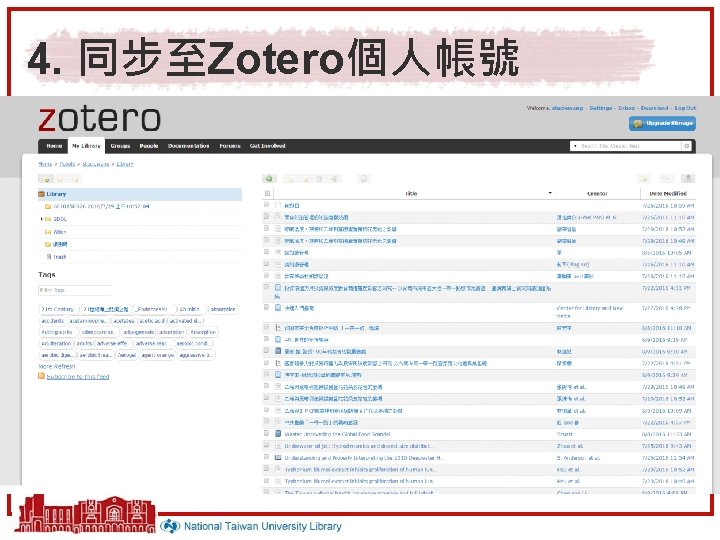Image resolution: width=720 pixels, height=540 pixels.
Task: Open the Inbox link
Action: pyautogui.click(x=627, y=108)
